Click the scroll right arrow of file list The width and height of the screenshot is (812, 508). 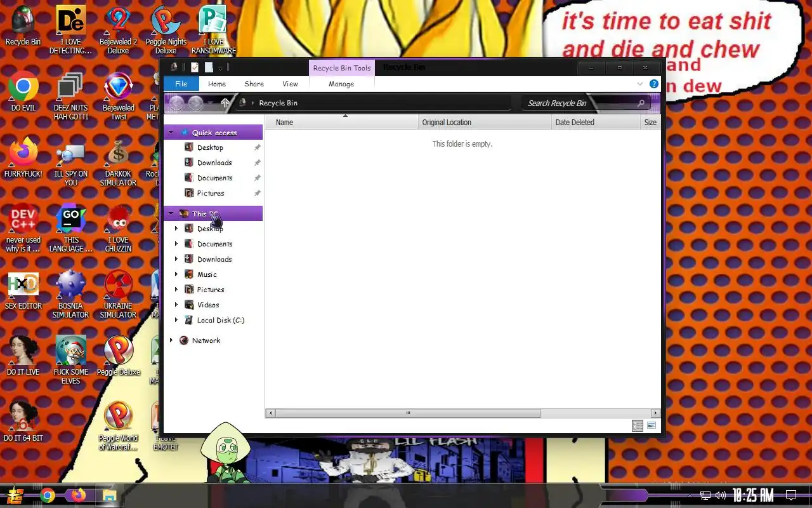(655, 413)
